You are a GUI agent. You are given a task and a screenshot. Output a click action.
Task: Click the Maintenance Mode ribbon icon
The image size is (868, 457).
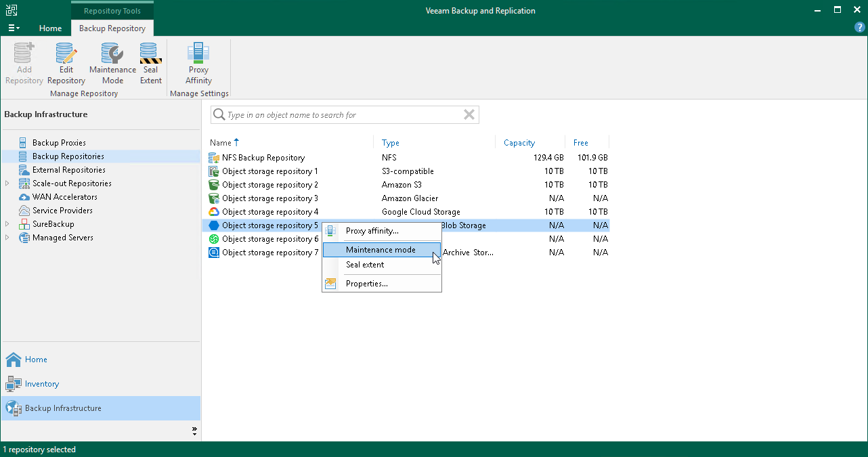point(112,53)
